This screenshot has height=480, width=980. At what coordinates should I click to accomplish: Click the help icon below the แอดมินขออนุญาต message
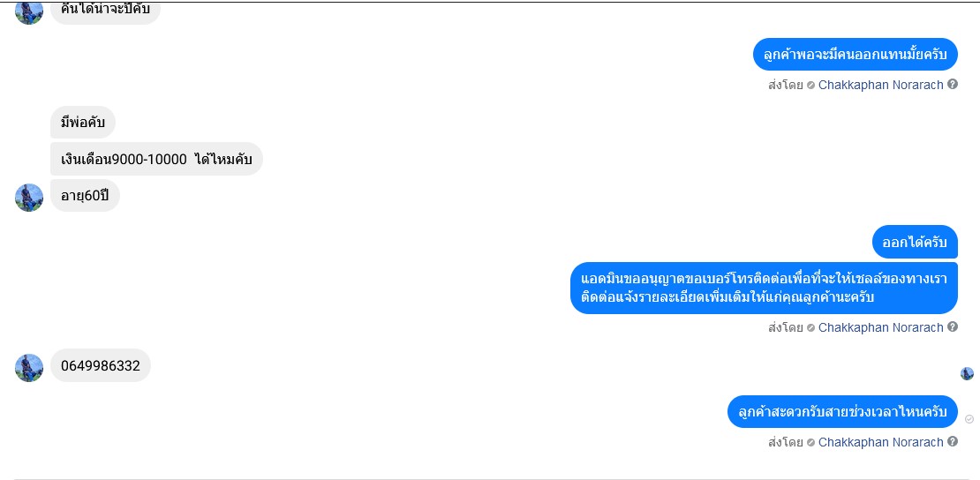[952, 326]
